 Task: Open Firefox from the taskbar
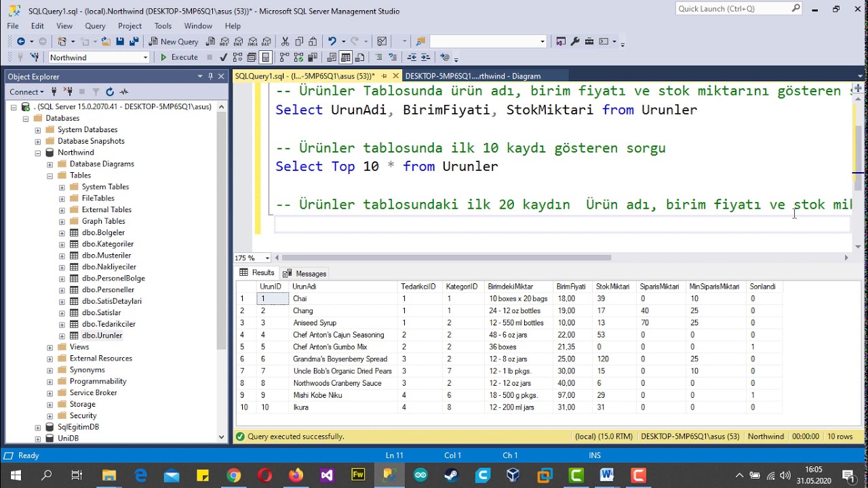pos(296,475)
